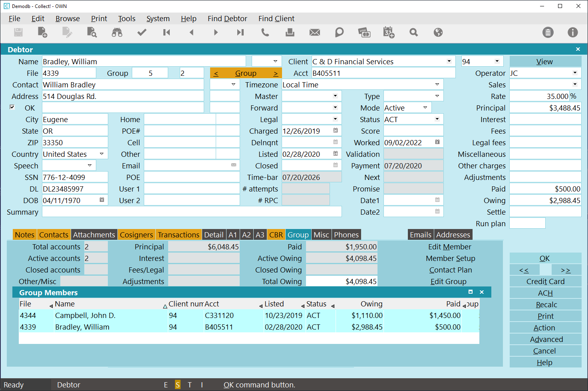Expand the Speech dropdown
588x391 pixels.
[90, 165]
